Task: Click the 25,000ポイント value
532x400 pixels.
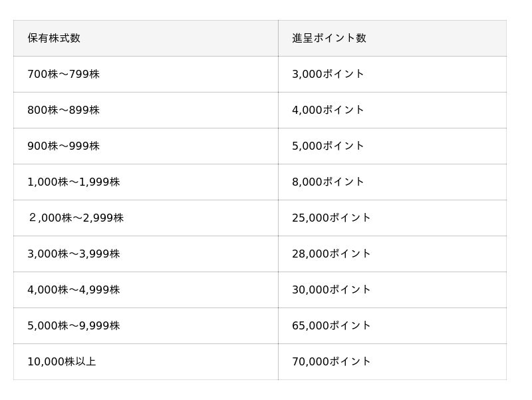Action: coord(331,218)
